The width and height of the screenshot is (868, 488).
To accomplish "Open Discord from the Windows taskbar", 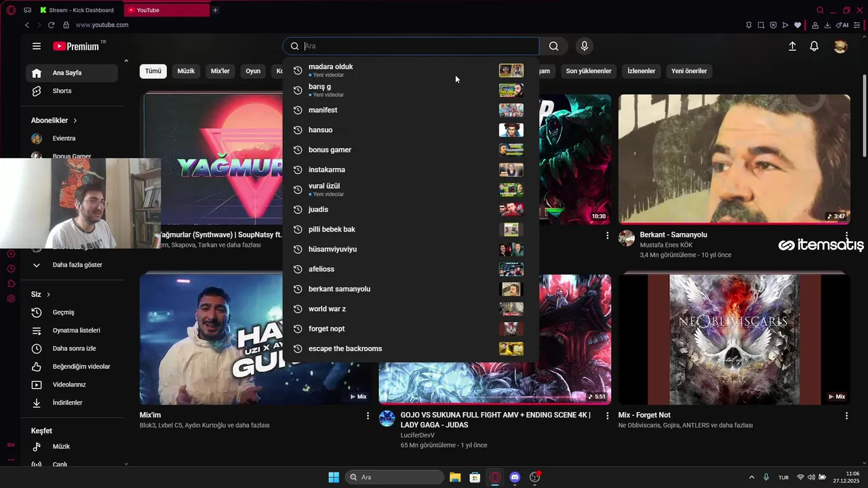I will pos(515,477).
